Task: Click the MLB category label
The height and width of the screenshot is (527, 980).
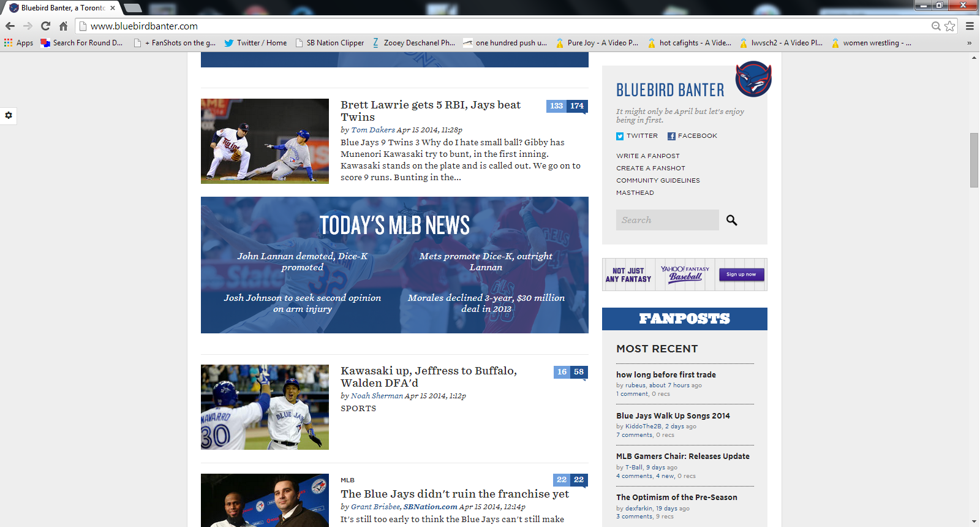Action: (347, 480)
